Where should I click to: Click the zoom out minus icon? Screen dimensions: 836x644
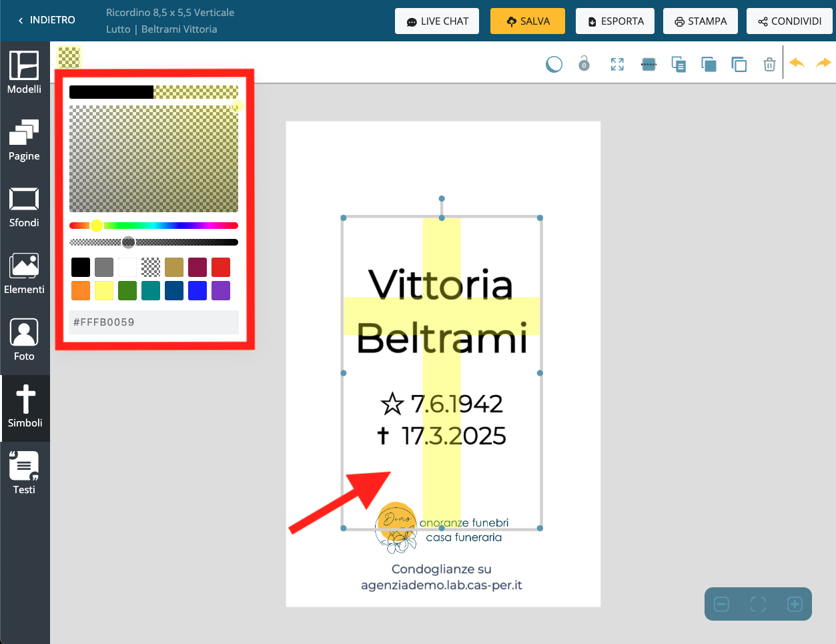[x=721, y=604]
